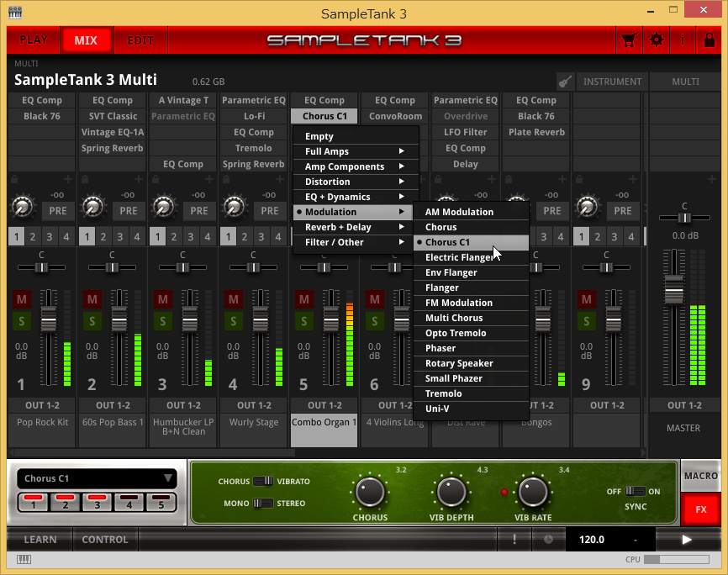Click the INSTRUMENT button
This screenshot has width=728, height=575.
click(612, 82)
